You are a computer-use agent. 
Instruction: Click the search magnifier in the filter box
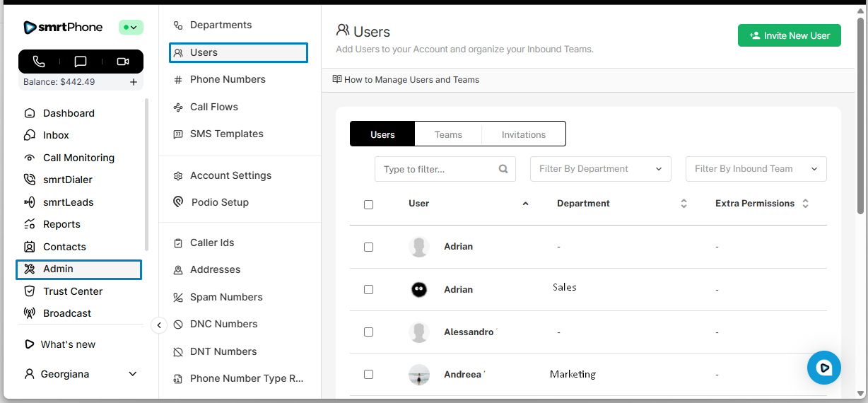tap(503, 169)
